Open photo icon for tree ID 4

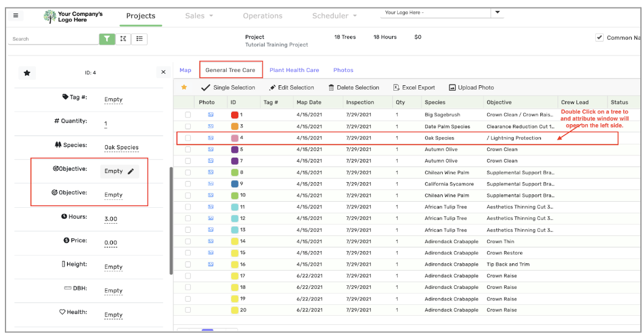coord(210,138)
